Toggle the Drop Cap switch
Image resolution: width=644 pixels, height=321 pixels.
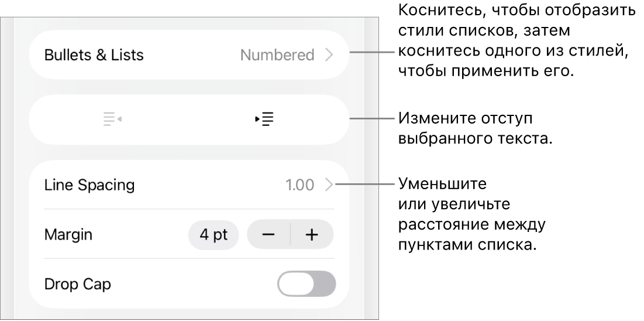(306, 285)
